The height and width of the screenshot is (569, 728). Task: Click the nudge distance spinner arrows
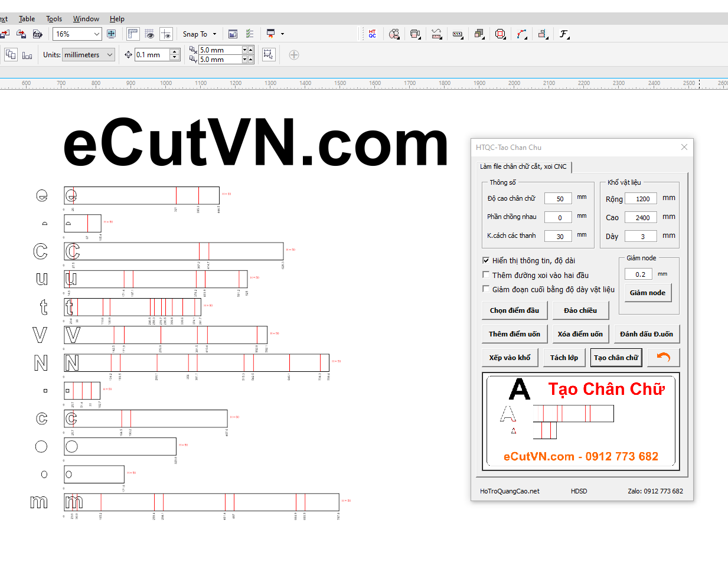coord(175,54)
